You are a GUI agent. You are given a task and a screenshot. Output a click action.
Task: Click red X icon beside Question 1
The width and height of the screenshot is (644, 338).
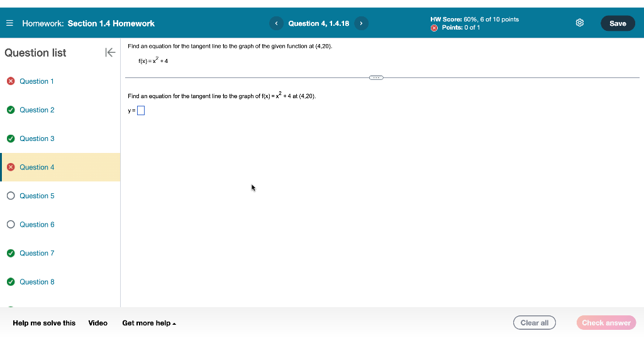pos(11,81)
